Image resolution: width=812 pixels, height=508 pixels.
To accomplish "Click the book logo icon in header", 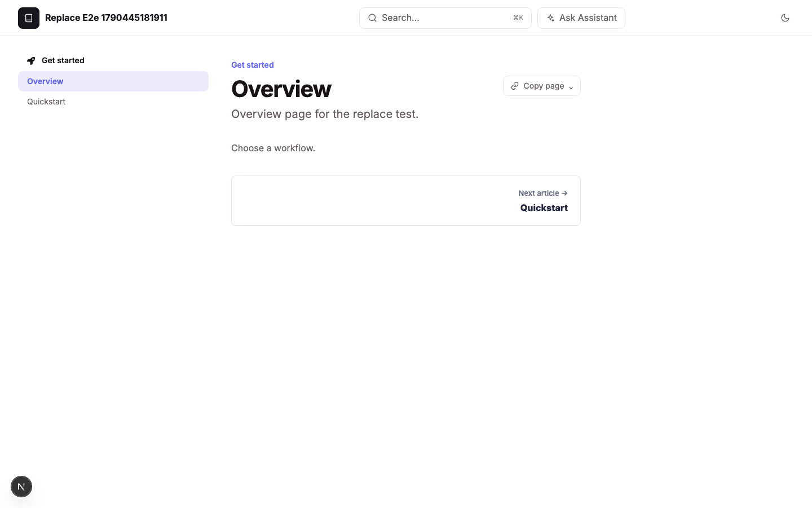I will point(29,18).
